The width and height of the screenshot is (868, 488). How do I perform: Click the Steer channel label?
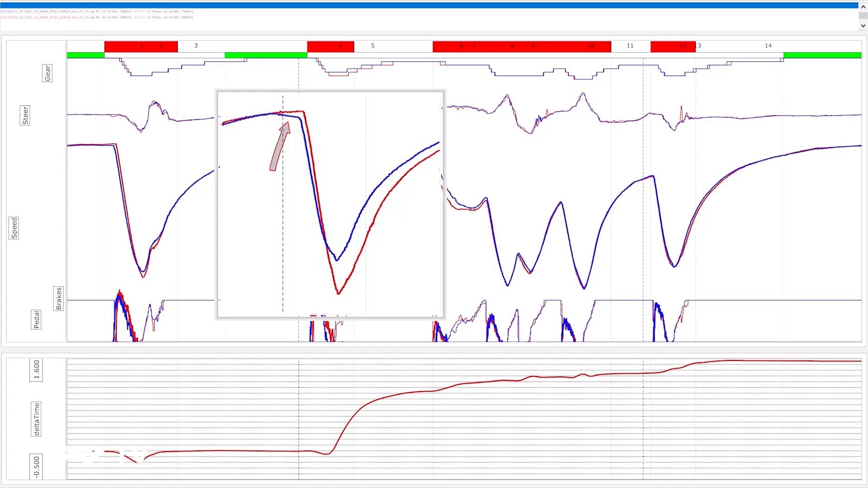tap(25, 115)
